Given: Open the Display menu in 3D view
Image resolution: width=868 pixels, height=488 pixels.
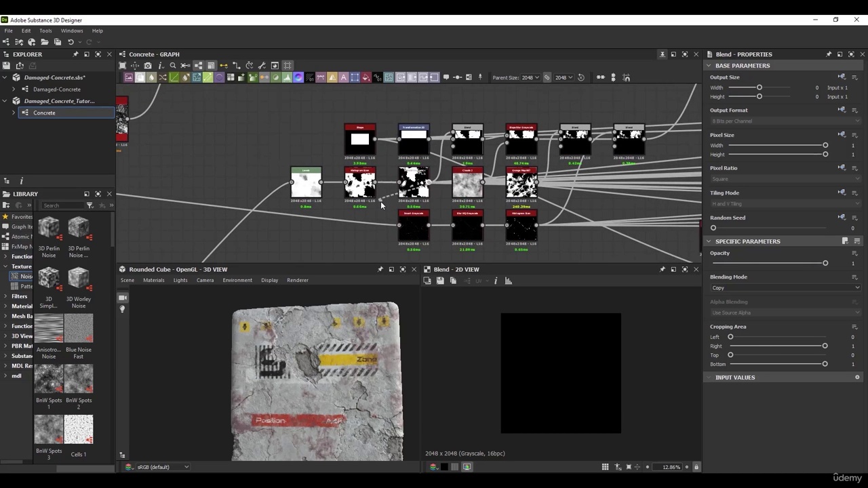Looking at the screenshot, I should coord(269,281).
